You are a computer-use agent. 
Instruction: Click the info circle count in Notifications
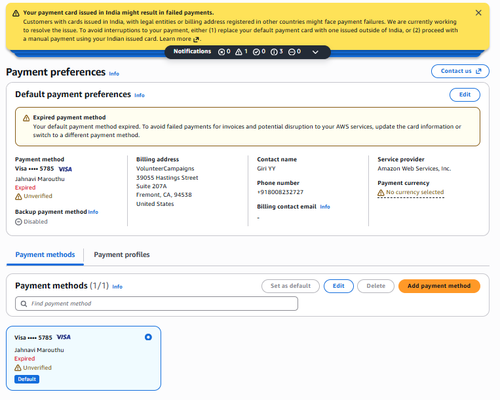[x=277, y=52]
